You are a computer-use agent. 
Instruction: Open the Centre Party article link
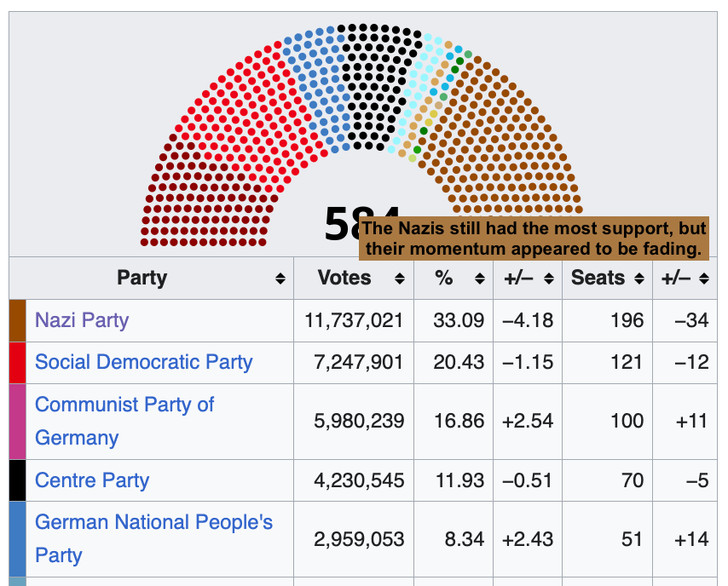[92, 480]
